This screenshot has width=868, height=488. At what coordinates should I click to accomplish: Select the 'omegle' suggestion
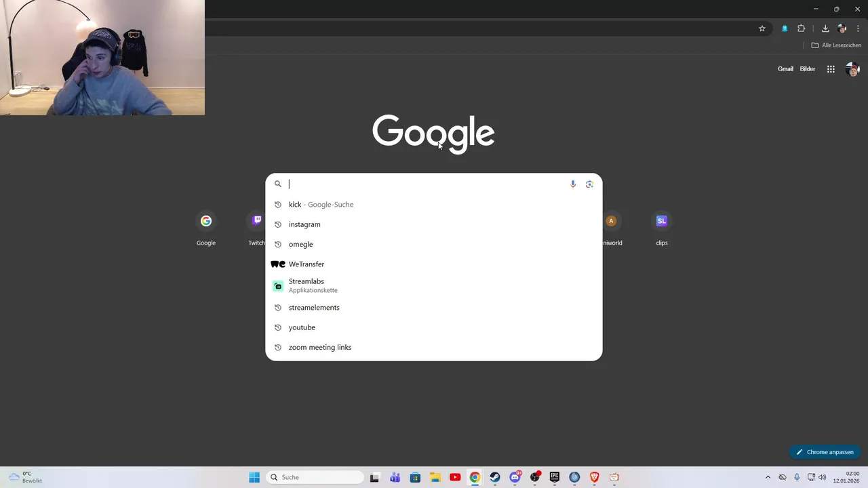[434, 244]
